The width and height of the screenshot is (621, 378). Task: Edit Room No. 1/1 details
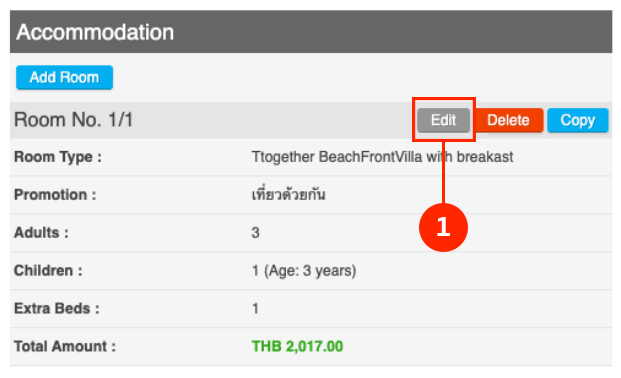coord(444,120)
